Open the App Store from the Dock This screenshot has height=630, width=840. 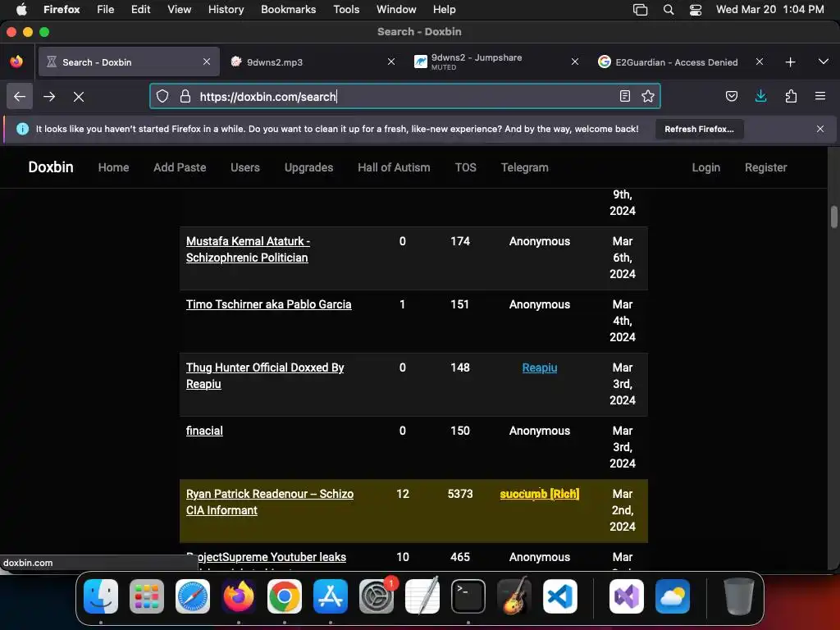[x=331, y=596]
